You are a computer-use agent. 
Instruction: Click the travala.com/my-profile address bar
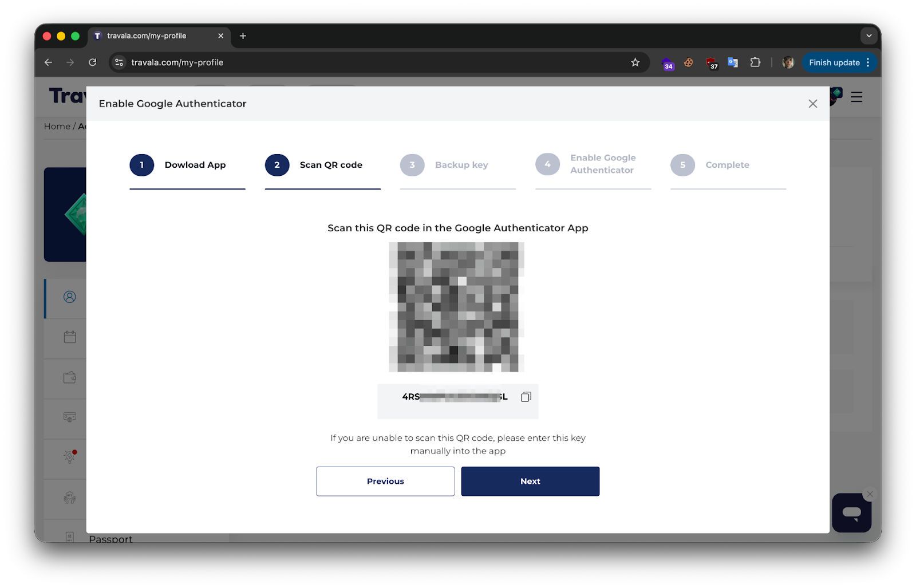coord(177,62)
